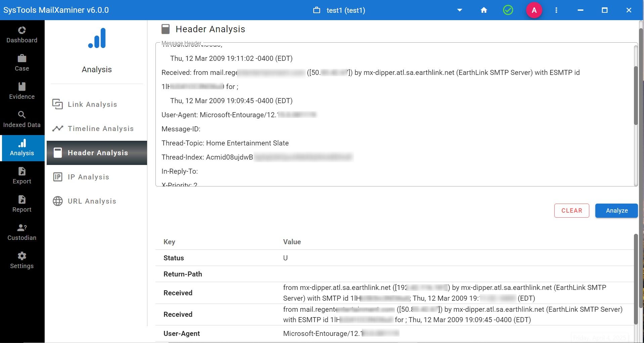Click the Timeline Analysis graph icon
The height and width of the screenshot is (343, 644).
tap(58, 128)
